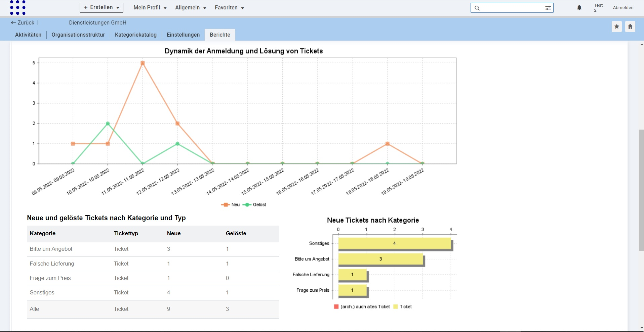Click heading Neue und gelöste Tickets

pos(106,218)
